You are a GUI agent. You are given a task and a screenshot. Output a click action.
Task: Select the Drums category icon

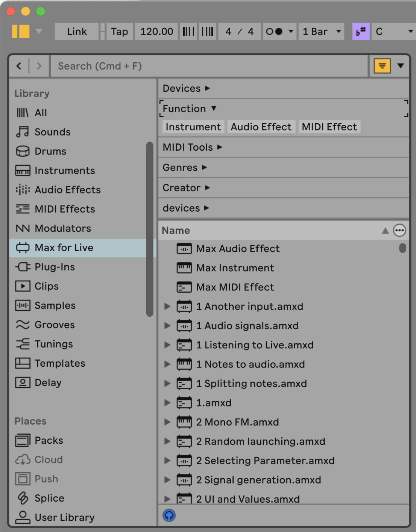click(x=23, y=151)
